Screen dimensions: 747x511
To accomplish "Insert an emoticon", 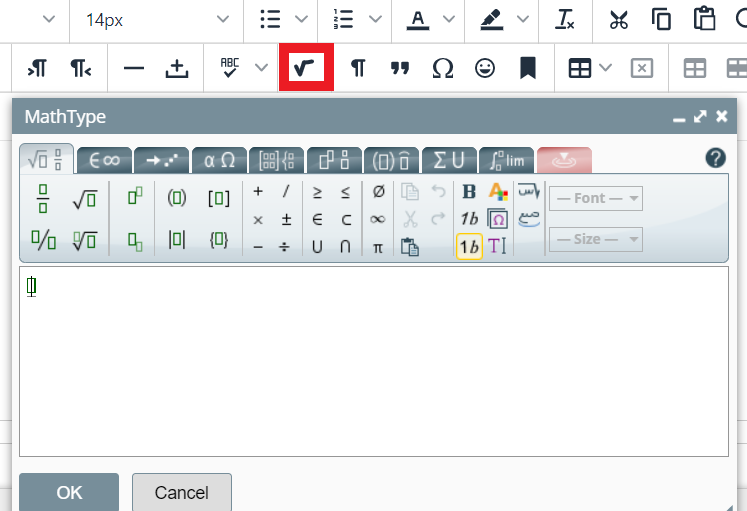I will tap(485, 68).
